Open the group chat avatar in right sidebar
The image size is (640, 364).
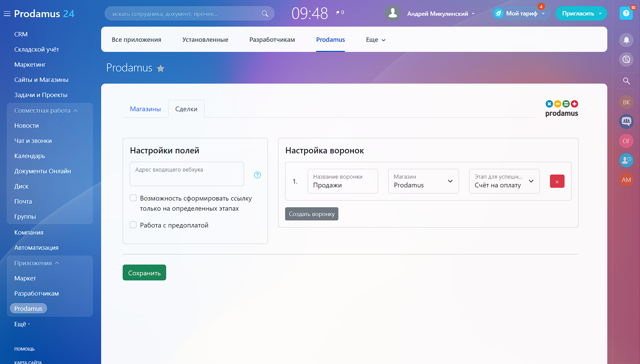[626, 121]
